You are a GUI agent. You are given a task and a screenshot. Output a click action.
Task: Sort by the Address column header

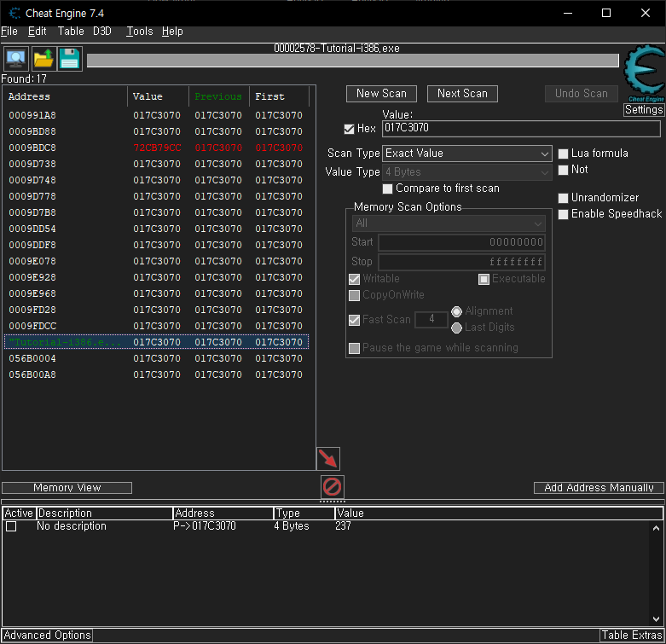point(65,97)
